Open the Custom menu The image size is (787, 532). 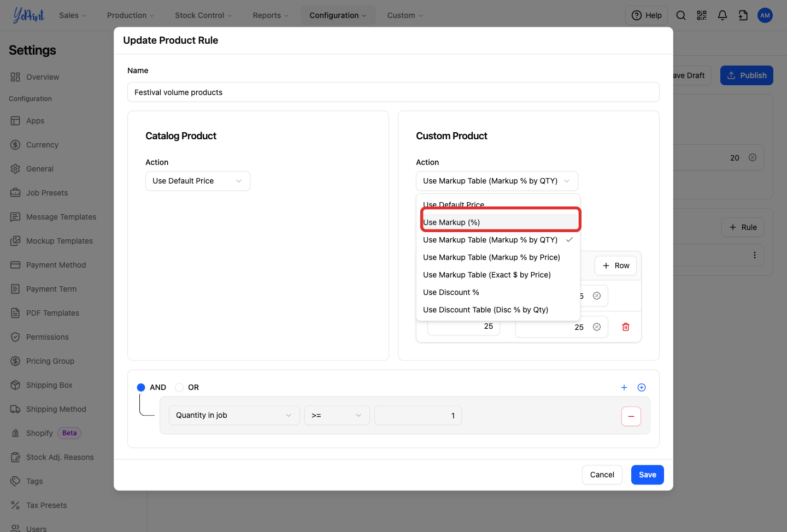tap(405, 15)
